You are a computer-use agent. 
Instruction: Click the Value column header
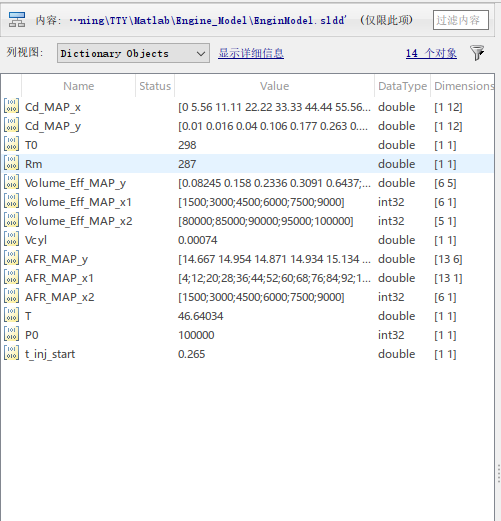[274, 86]
